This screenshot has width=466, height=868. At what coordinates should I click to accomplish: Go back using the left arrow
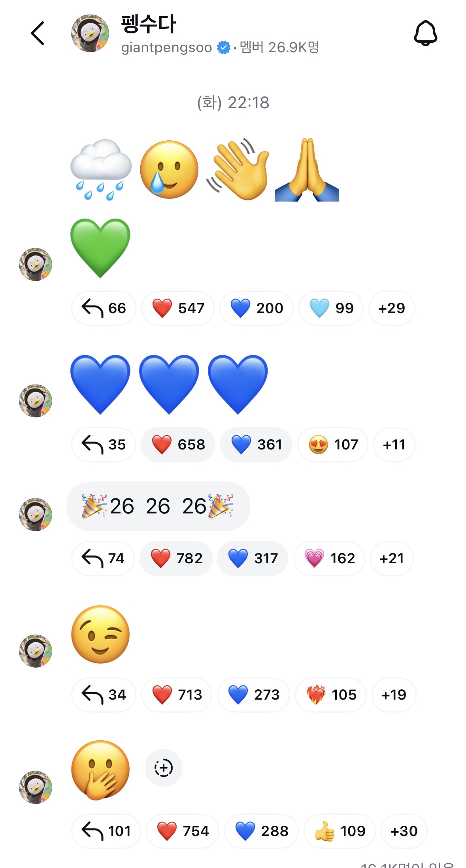pos(38,33)
